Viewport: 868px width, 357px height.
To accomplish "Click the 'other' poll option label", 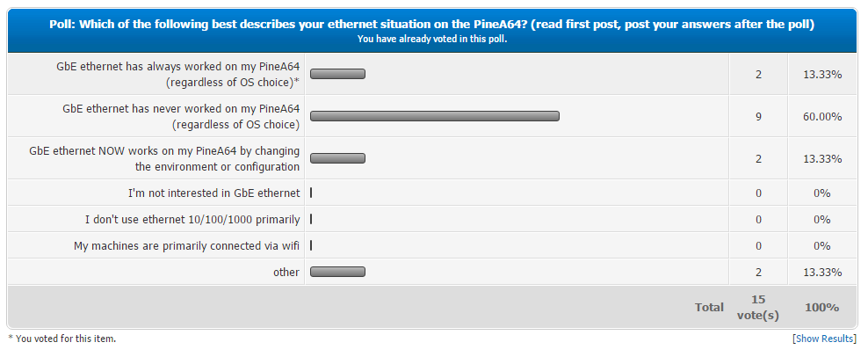I will 286,272.
